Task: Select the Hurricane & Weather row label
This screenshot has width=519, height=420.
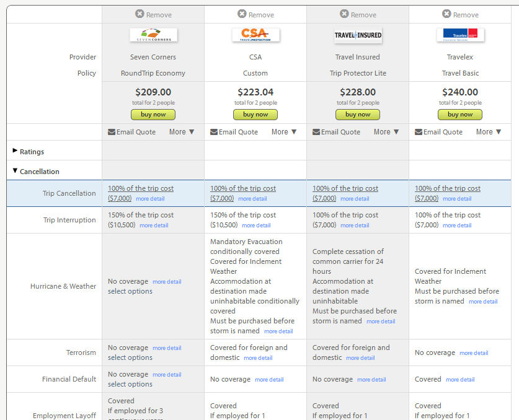Action: 63,286
